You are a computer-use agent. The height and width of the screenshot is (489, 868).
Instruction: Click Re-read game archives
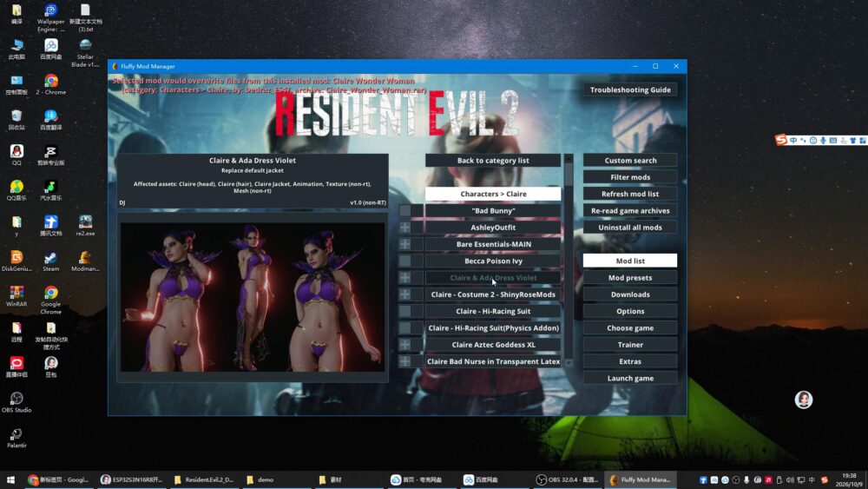point(630,210)
